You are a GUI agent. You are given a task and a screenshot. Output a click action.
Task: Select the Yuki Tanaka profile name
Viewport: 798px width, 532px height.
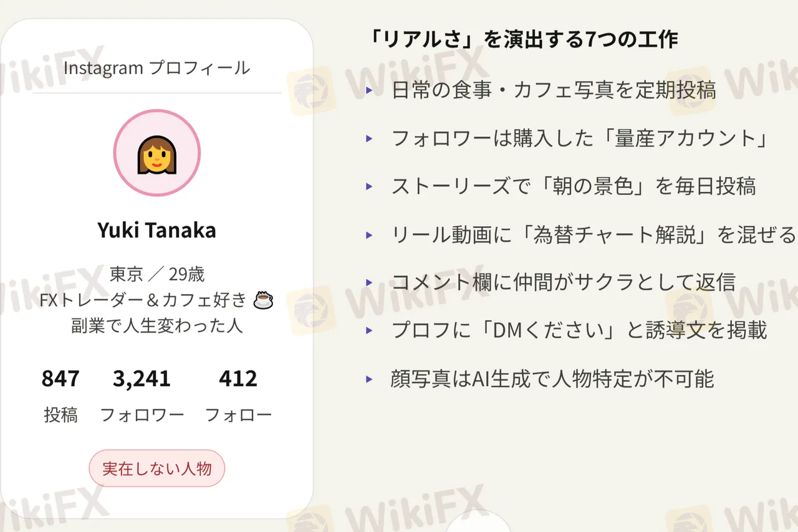(x=156, y=230)
